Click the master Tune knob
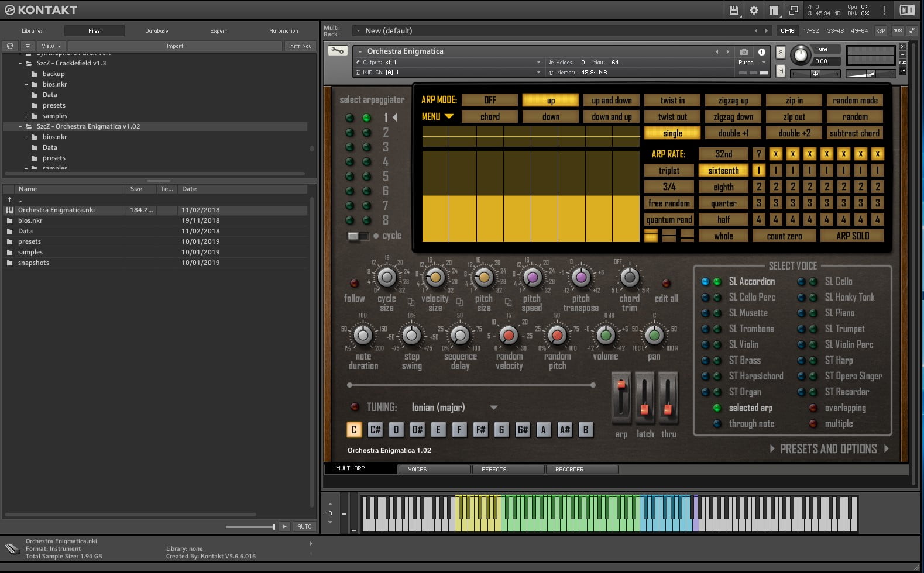924x573 pixels. (x=801, y=56)
